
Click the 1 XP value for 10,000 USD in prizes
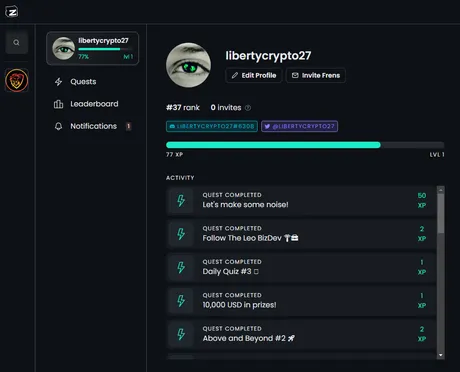click(x=422, y=300)
